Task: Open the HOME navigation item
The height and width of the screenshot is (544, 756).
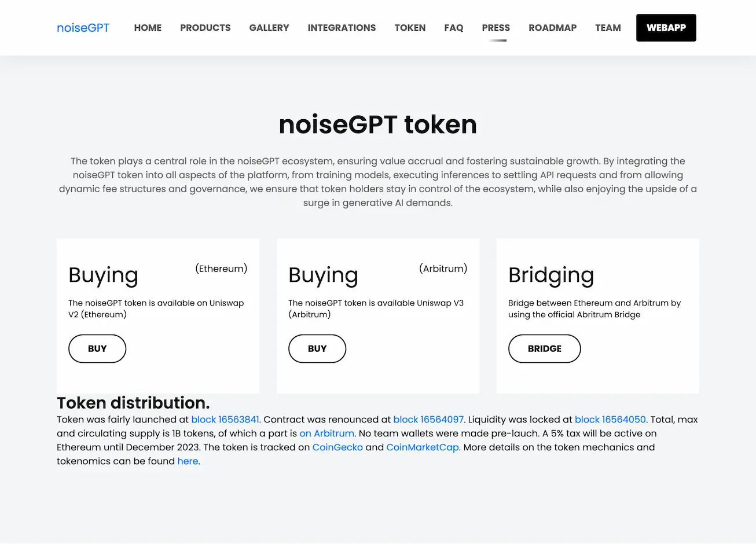Action: tap(148, 27)
